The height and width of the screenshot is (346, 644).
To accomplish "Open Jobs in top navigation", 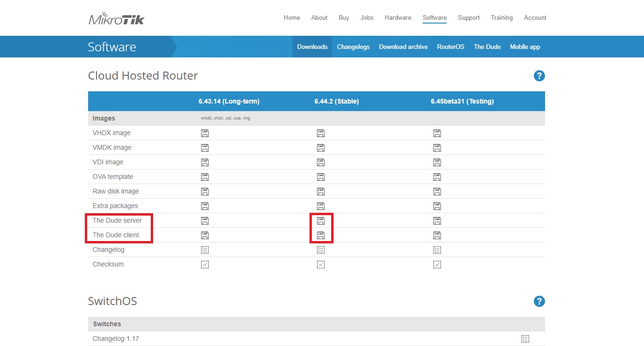I will tap(367, 17).
